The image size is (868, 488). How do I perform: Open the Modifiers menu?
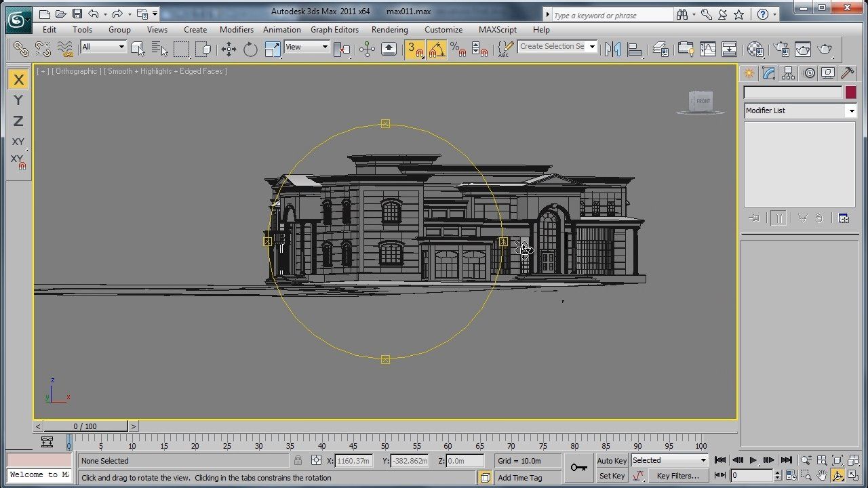pos(236,30)
